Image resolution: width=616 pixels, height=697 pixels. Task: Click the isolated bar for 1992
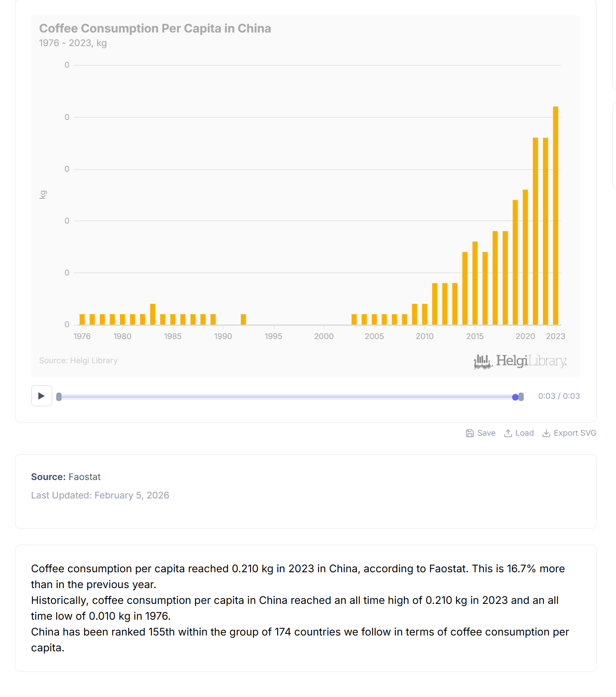[x=243, y=319]
